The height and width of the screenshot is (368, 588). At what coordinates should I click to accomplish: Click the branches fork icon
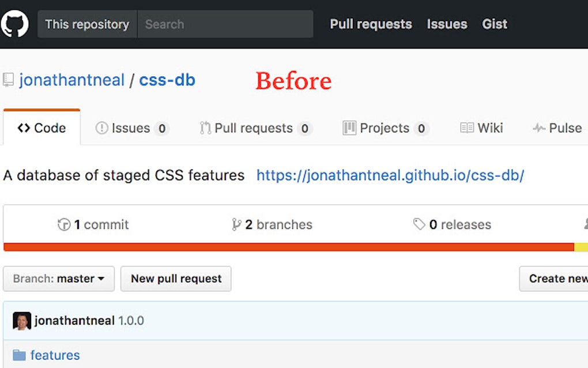pos(236,224)
